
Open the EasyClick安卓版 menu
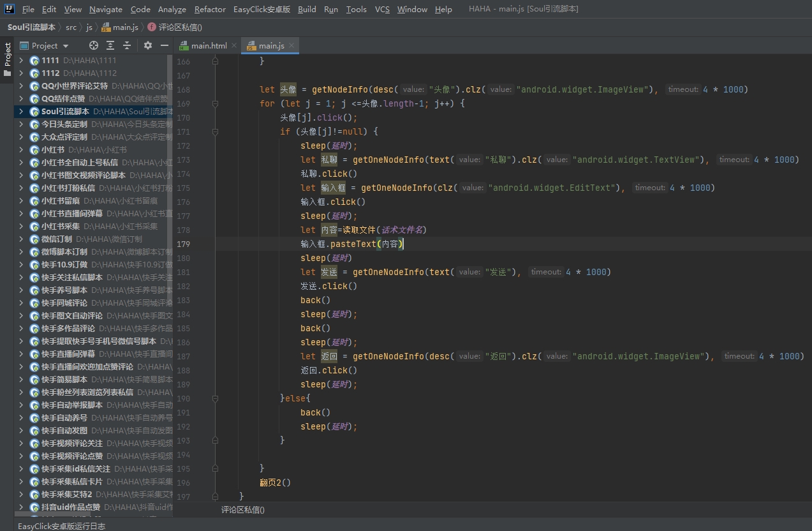(x=262, y=10)
